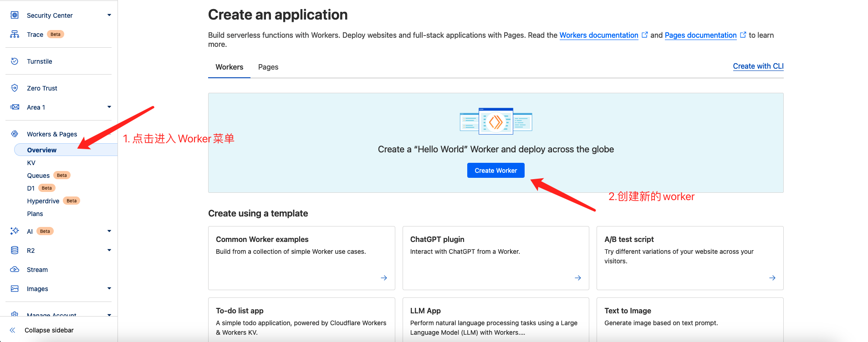Screen dimensions: 868x342
Task: Select the Workers tab
Action: pyautogui.click(x=229, y=67)
